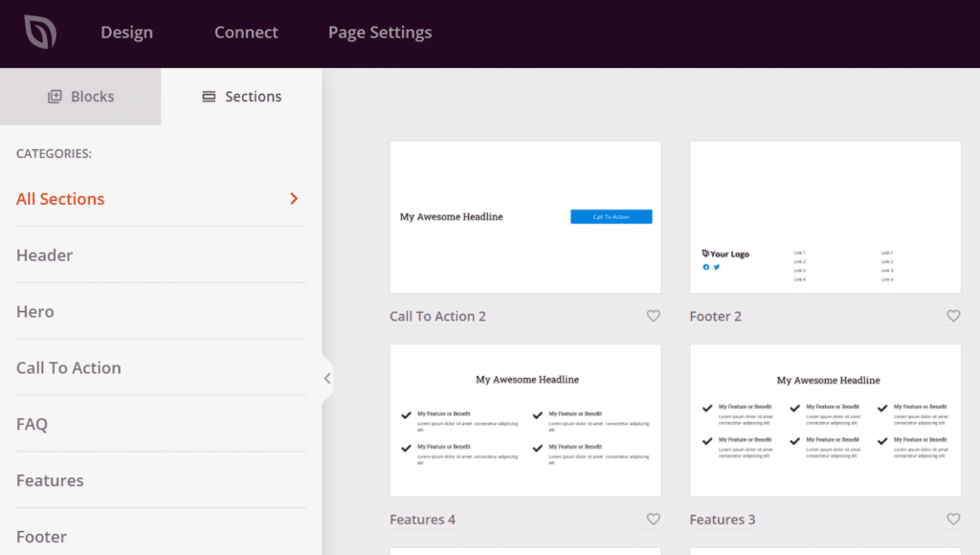
Task: Click the SeedProd leaf logo
Action: click(x=40, y=33)
